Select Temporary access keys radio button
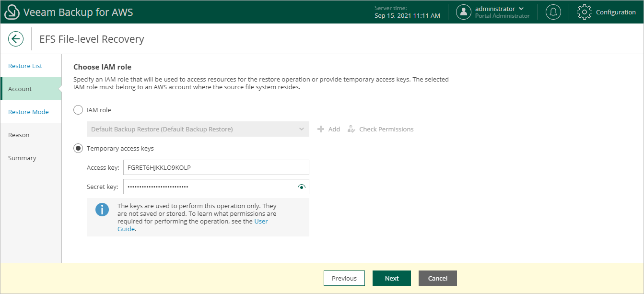 point(78,149)
